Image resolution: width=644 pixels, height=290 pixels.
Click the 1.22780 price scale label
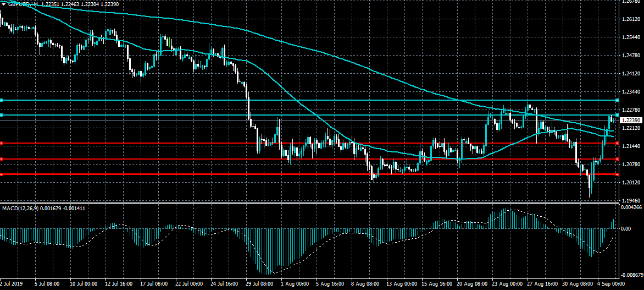pos(632,110)
